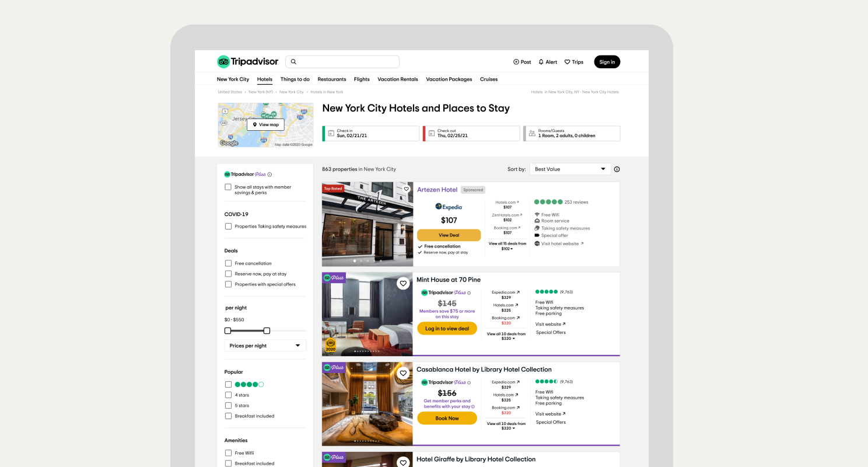868x467 pixels.
Task: Click the Post plus icon
Action: [x=516, y=62]
